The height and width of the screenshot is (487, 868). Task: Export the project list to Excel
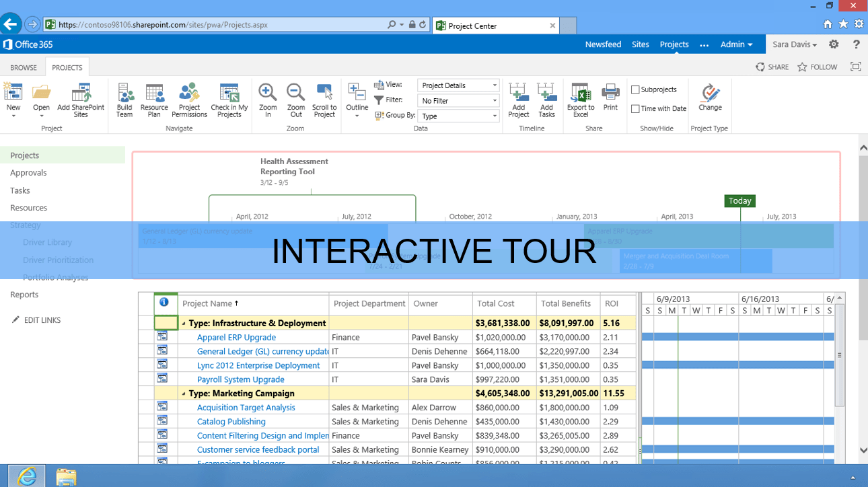(x=581, y=100)
